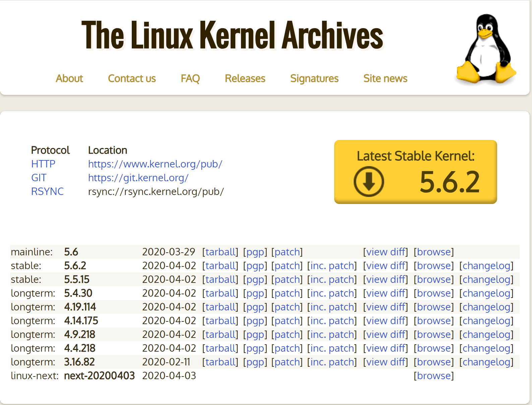532x405 pixels.
Task: Select date 2020-02-11 for 3.16.82
Action: [x=166, y=362]
